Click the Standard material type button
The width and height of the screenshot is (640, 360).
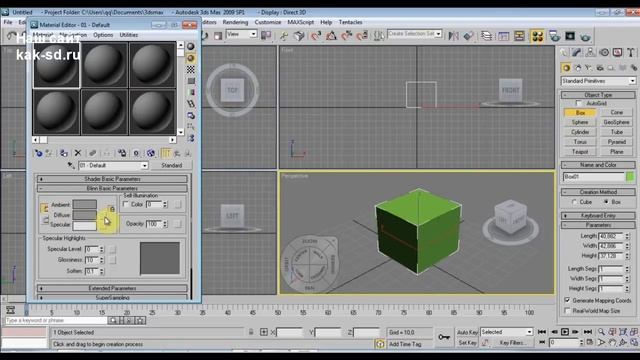point(171,165)
